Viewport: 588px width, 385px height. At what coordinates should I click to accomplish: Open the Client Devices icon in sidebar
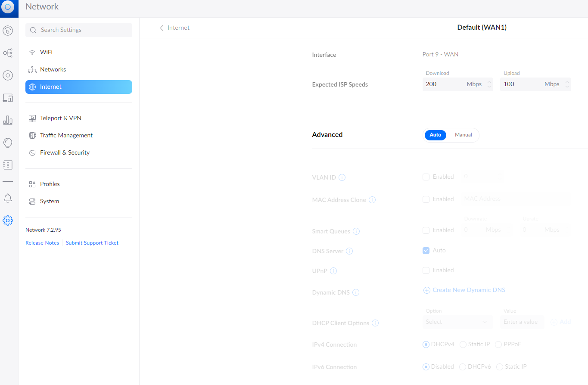(8, 98)
